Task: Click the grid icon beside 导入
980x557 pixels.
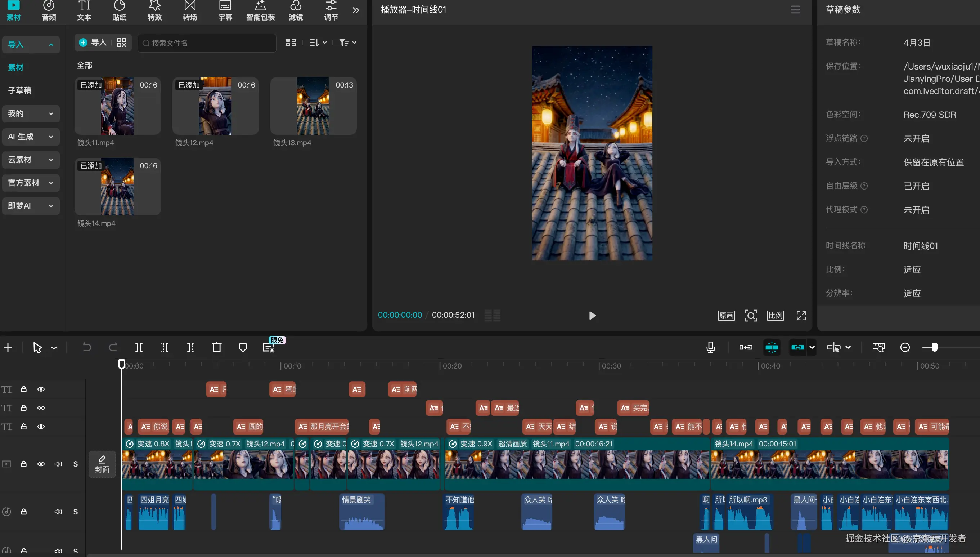Action: [122, 43]
